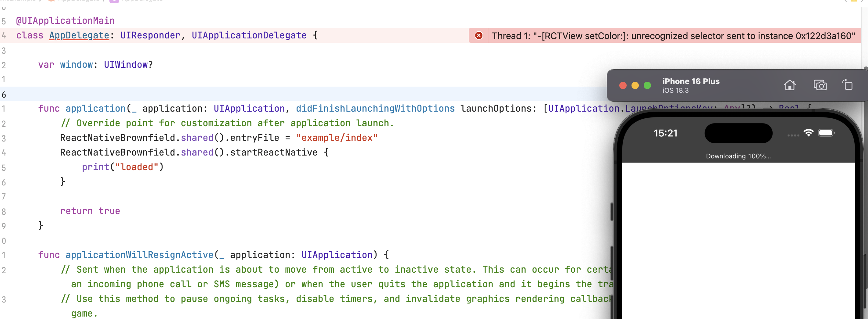Click the AppDelegate class name

[x=79, y=35]
